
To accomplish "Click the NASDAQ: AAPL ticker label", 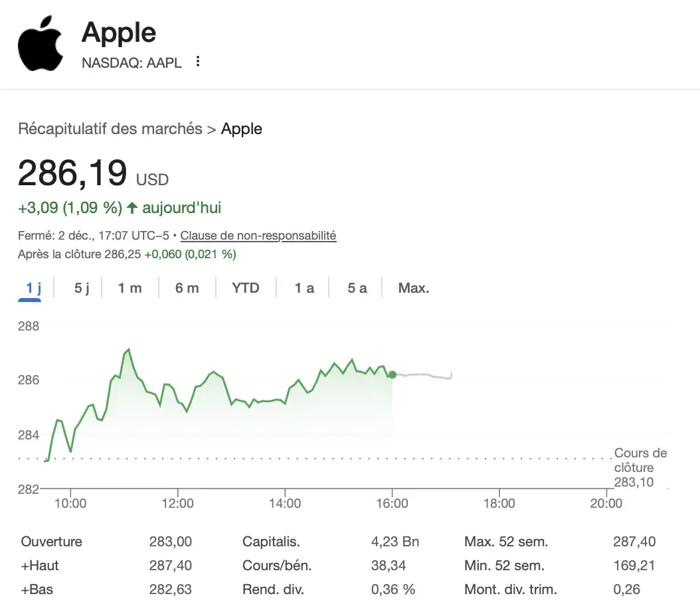I will click(131, 64).
